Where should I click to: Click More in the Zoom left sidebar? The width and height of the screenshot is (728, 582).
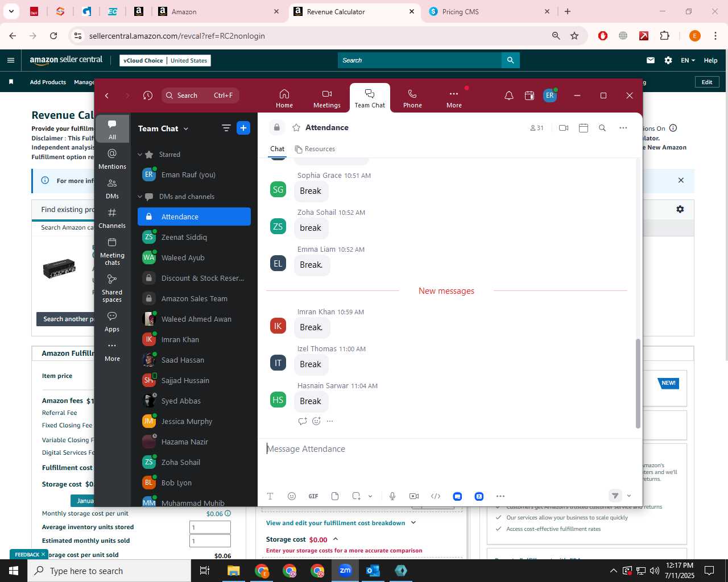112,351
